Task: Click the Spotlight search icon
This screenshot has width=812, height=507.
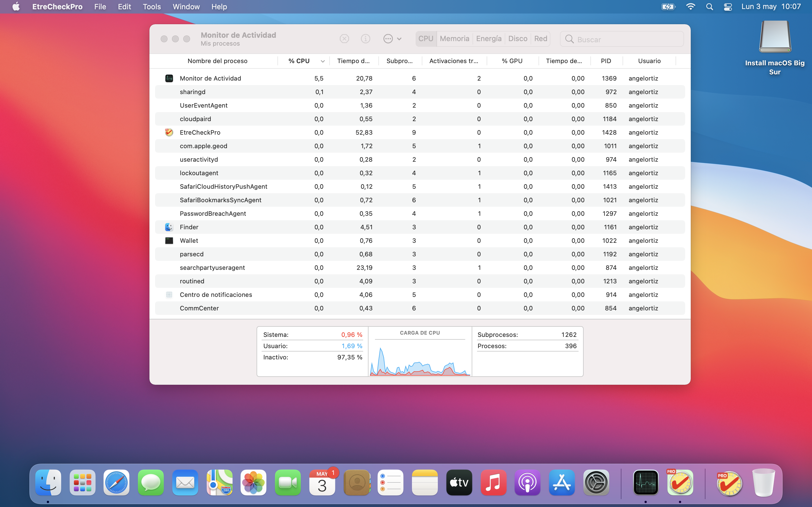Action: [x=709, y=7]
